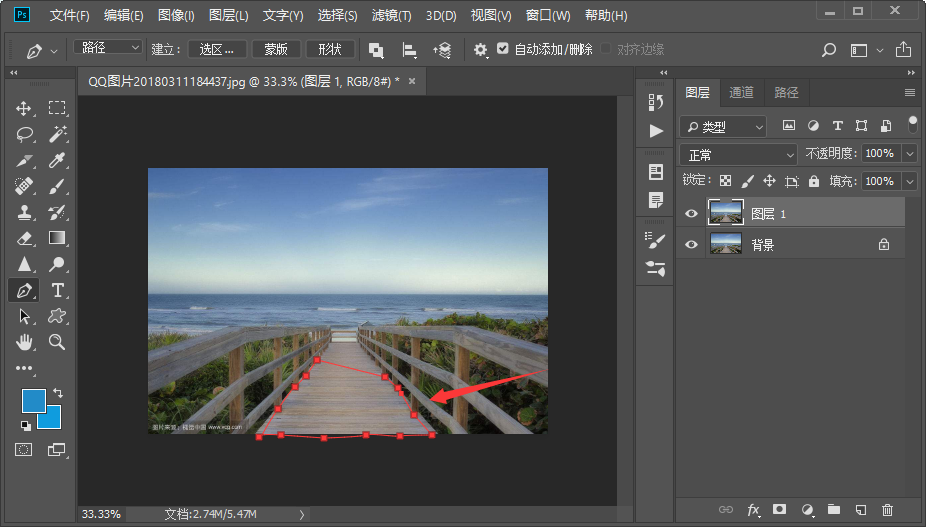The width and height of the screenshot is (926, 527).
Task: Open the 正常 blend mode dropdown
Action: click(x=738, y=155)
